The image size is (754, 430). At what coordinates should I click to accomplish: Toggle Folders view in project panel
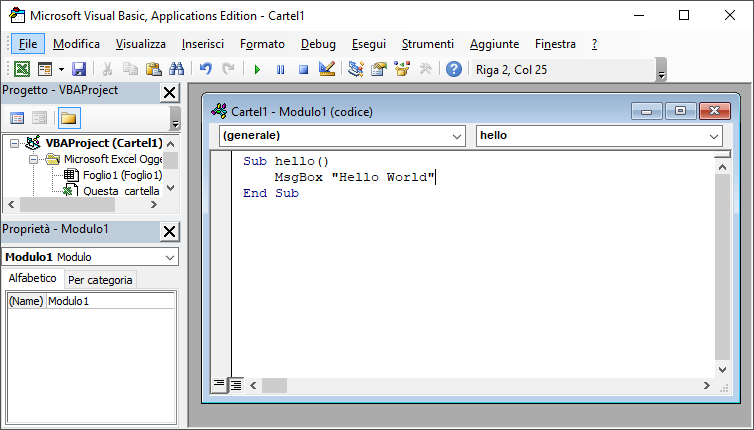coord(69,118)
